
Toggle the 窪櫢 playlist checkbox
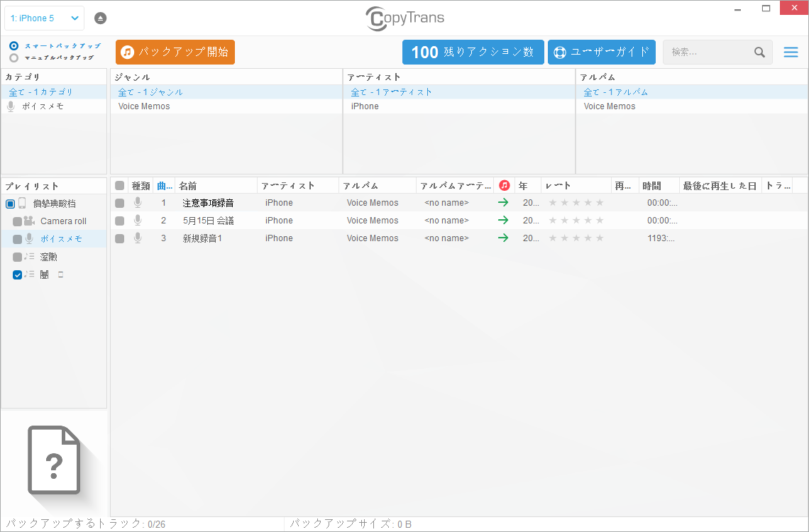17,257
